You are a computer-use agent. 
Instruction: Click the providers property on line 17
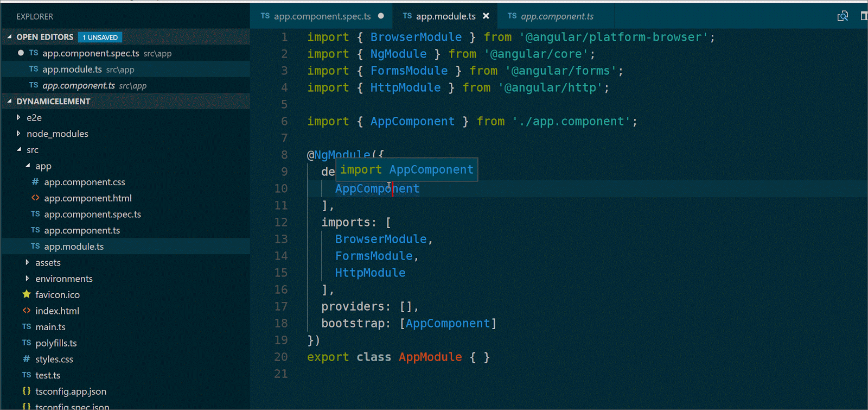click(353, 306)
